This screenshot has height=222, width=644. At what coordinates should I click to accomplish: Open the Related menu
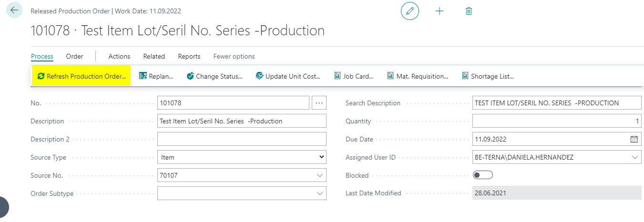(x=154, y=56)
